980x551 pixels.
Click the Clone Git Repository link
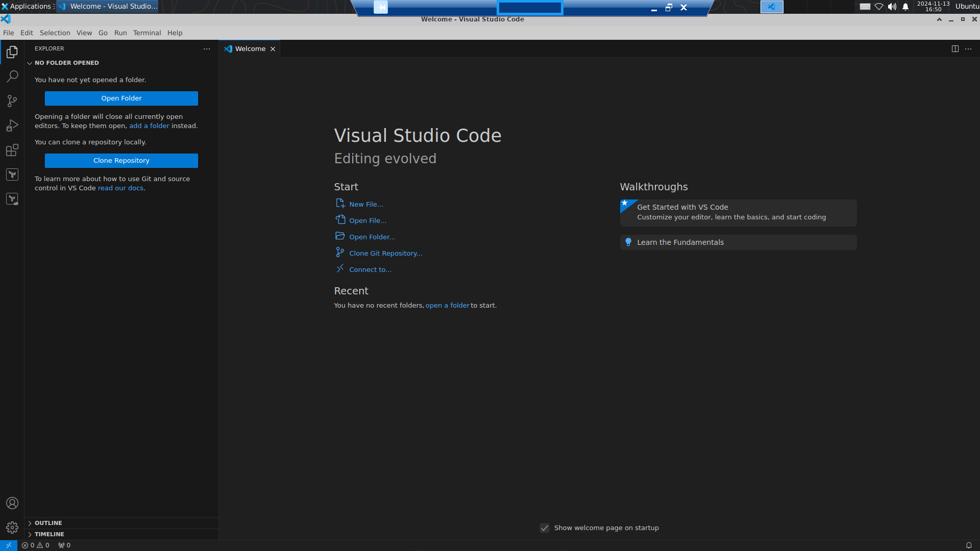385,254
